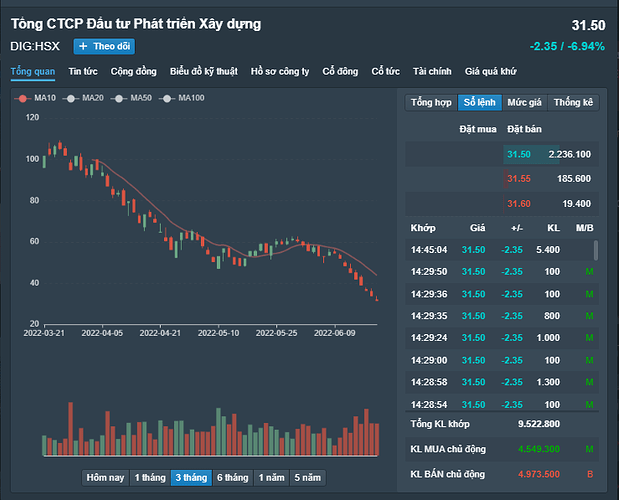Show the Thống kê panel tab

tap(573, 102)
